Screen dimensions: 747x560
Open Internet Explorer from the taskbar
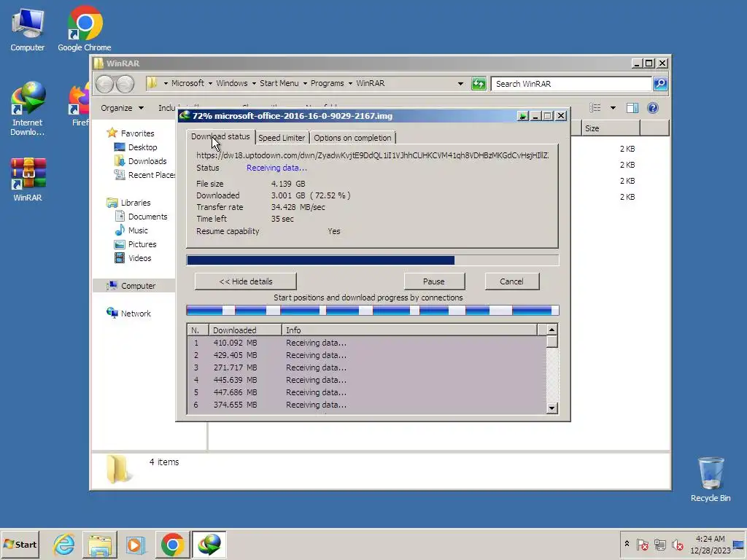[64, 544]
